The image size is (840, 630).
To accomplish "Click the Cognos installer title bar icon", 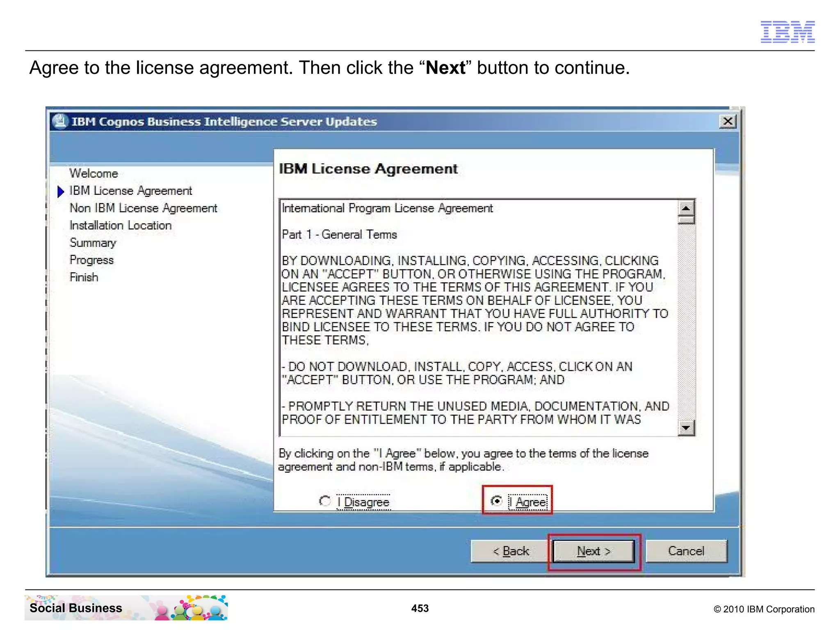I will tap(60, 121).
